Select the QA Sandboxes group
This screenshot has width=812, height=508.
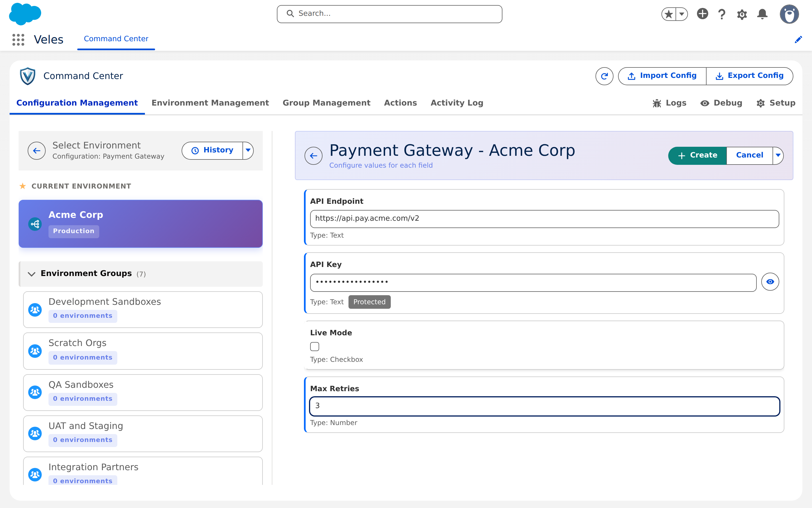click(x=143, y=392)
